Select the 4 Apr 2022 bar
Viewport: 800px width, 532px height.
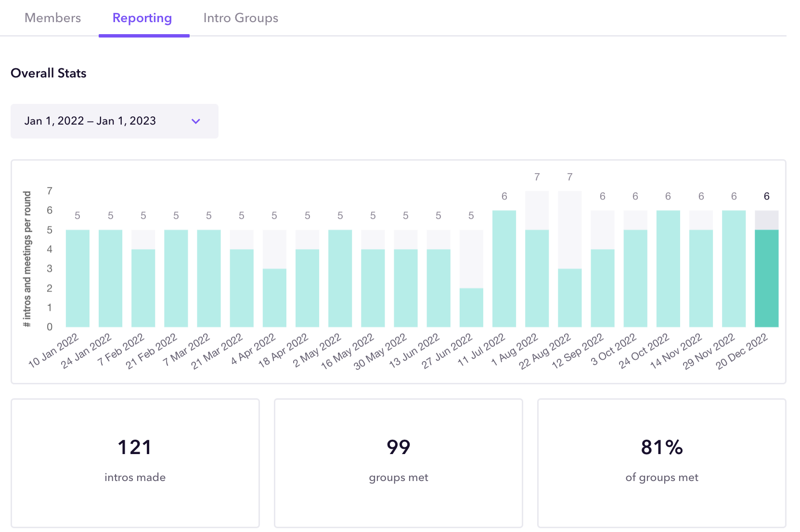tap(274, 279)
